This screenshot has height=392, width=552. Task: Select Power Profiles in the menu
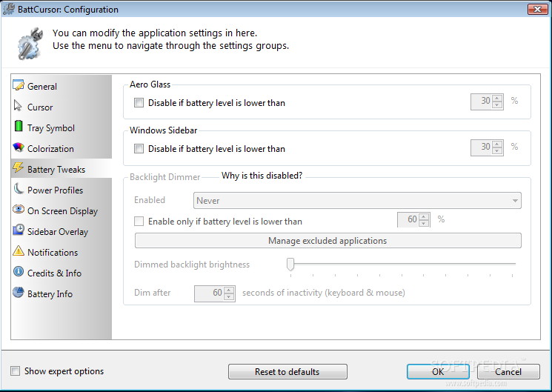click(61, 190)
